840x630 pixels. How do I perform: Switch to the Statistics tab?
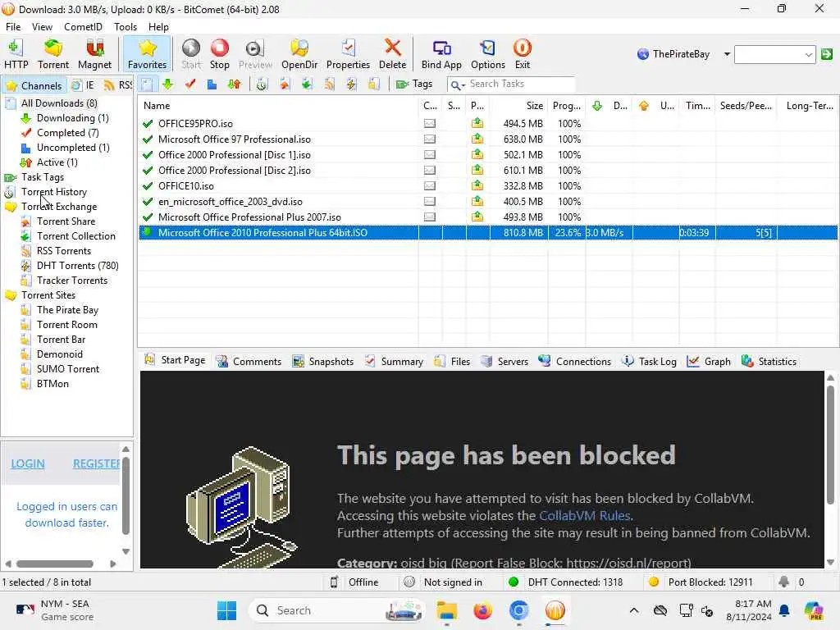point(769,362)
